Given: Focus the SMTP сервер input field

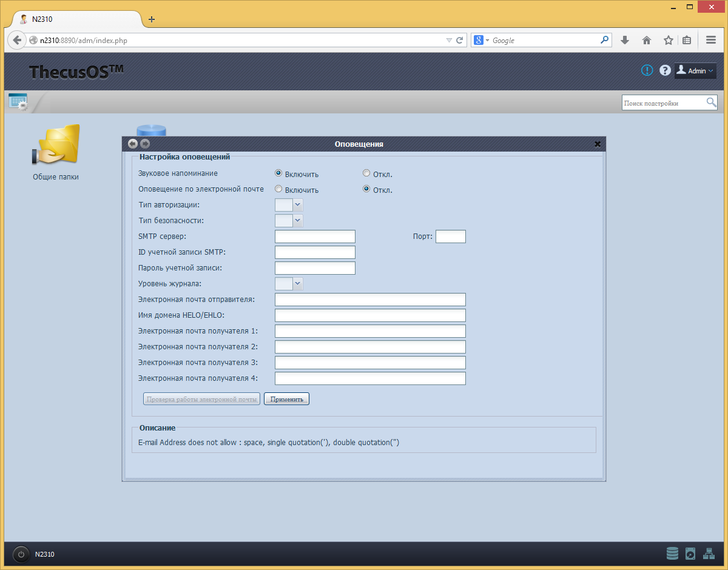Looking at the screenshot, I should (315, 236).
